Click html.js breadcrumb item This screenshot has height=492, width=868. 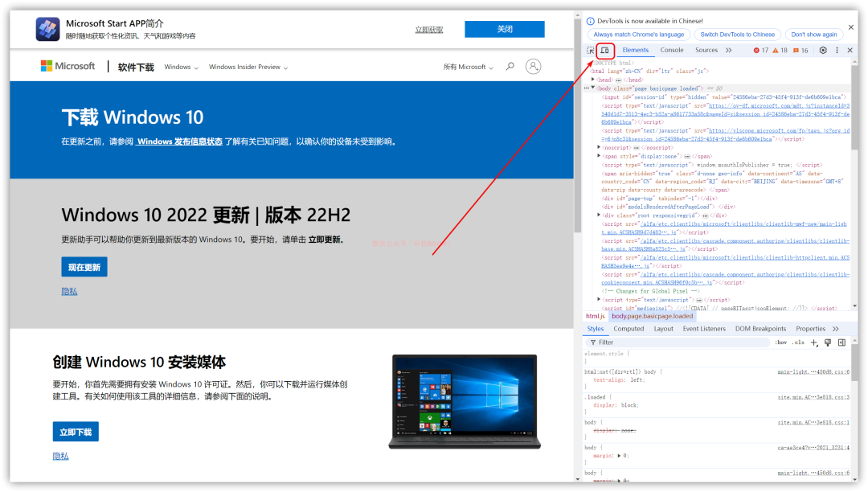click(595, 317)
